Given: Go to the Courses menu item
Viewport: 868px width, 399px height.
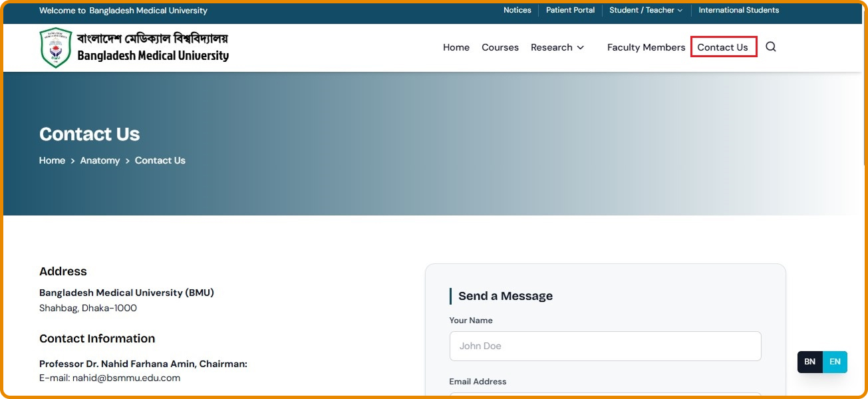Looking at the screenshot, I should tap(500, 47).
